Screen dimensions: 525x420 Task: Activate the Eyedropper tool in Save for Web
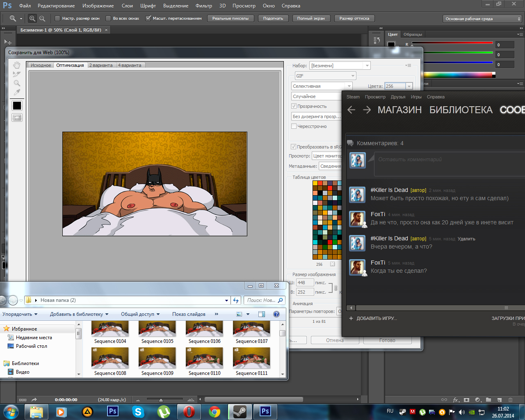(17, 92)
